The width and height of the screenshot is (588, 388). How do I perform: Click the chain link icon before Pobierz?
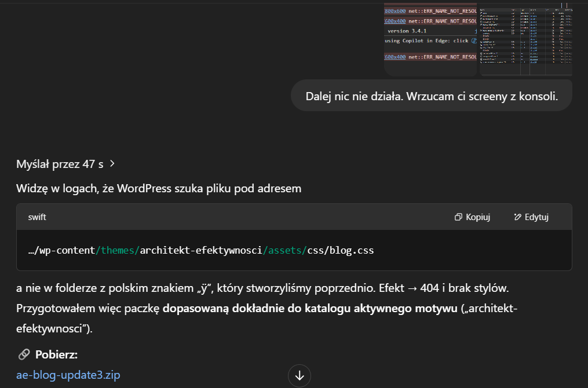click(x=24, y=354)
